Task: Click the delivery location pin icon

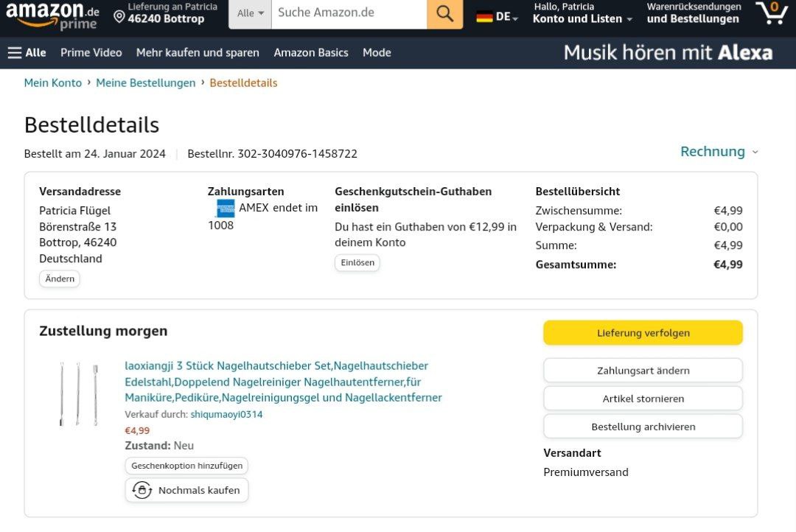Action: [119, 15]
